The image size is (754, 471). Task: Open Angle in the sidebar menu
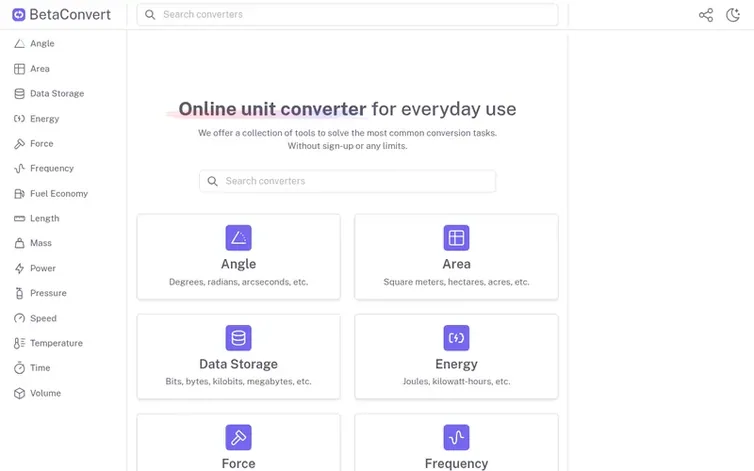[x=42, y=44]
